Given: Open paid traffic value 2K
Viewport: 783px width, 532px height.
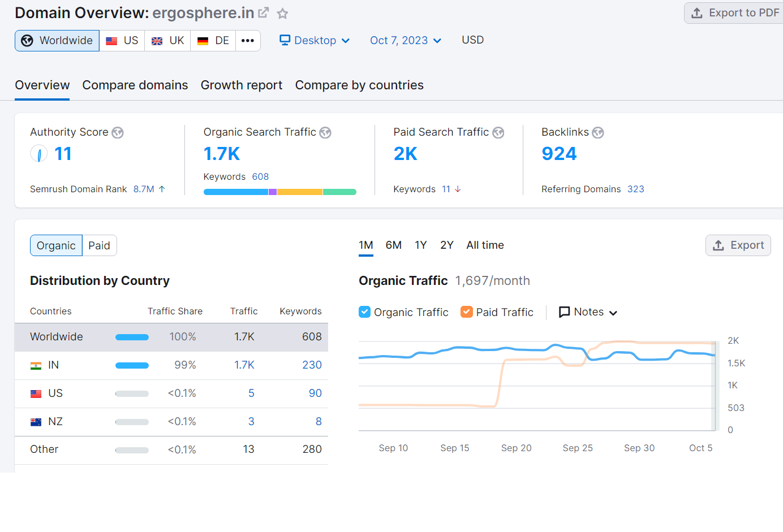Looking at the screenshot, I should pyautogui.click(x=406, y=154).
